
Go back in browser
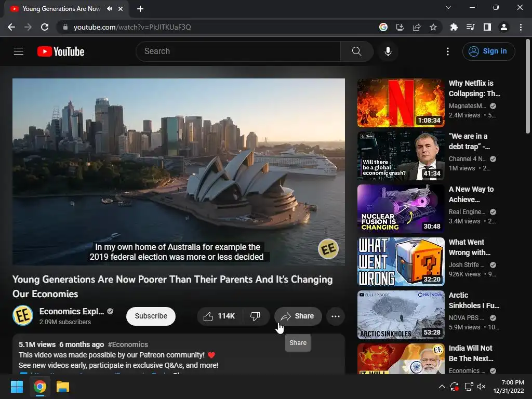(x=11, y=27)
